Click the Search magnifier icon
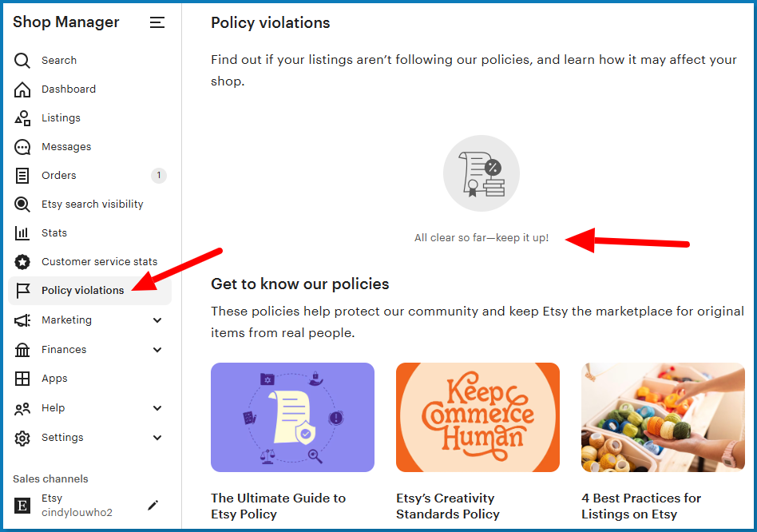757x532 pixels. pos(22,61)
